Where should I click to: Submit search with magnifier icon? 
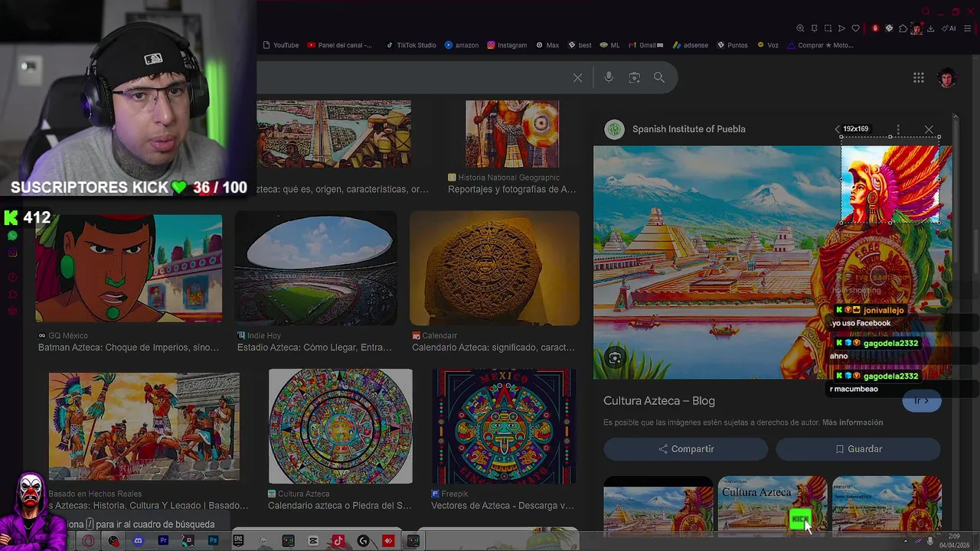(x=659, y=77)
